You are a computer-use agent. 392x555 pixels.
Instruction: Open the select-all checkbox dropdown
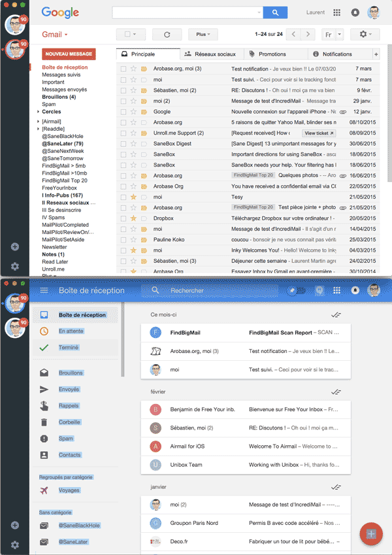tap(131, 35)
